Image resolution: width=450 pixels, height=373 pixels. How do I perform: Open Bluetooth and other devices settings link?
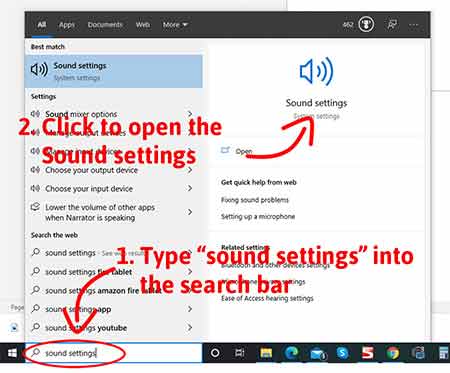tap(275, 266)
